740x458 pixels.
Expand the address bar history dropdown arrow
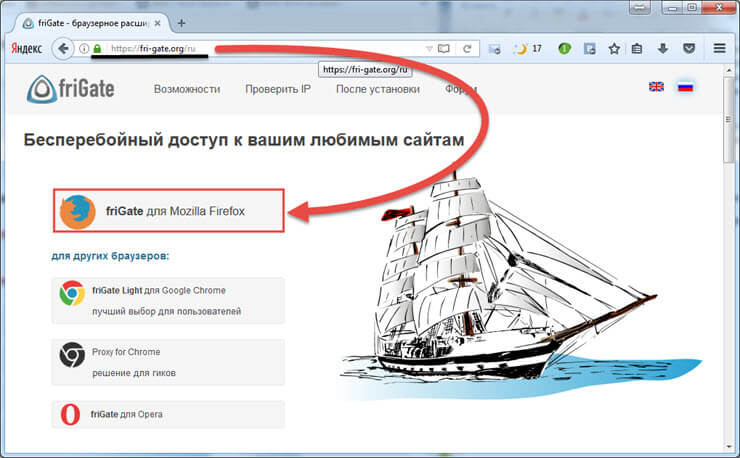(x=429, y=49)
